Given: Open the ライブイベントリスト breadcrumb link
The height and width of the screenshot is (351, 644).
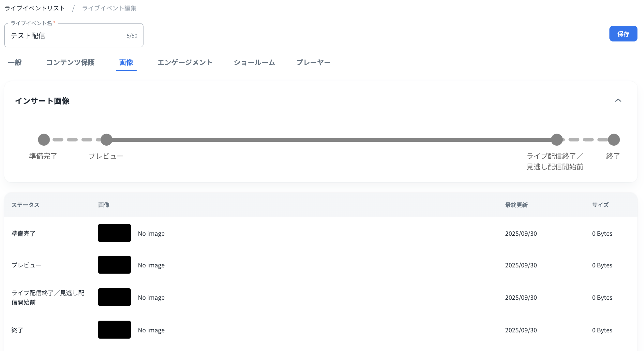Looking at the screenshot, I should pos(35,8).
